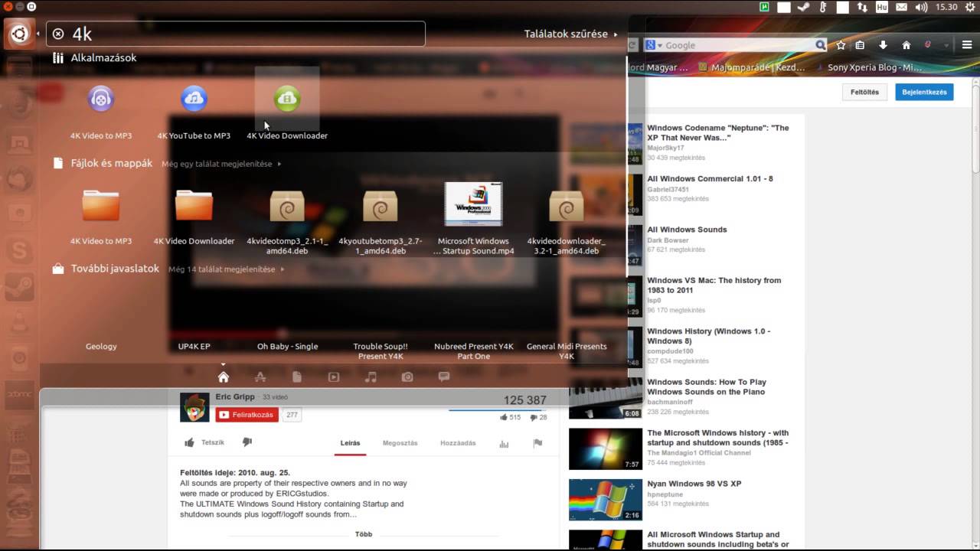Dislike the video with thumbs-down icon

coord(247,442)
